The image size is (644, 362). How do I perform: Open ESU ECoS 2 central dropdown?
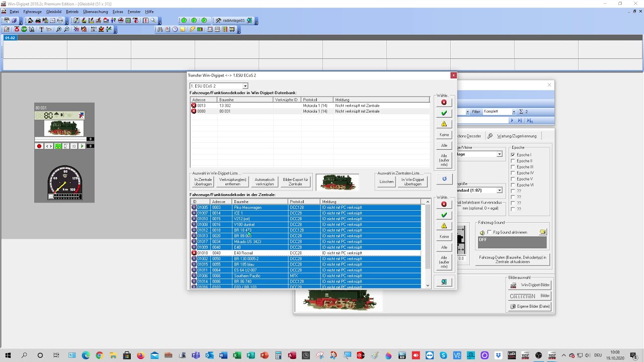[x=245, y=86]
